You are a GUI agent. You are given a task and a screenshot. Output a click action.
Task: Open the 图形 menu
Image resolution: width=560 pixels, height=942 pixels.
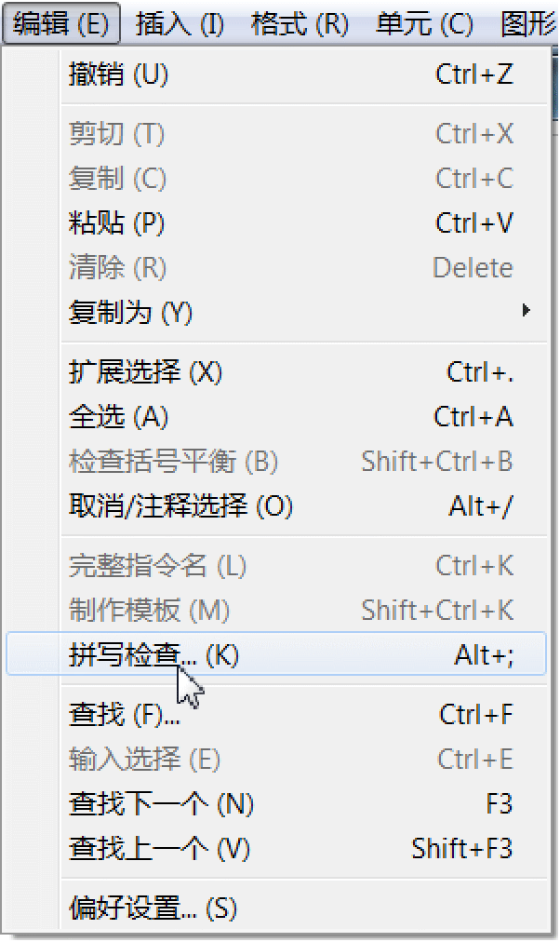tap(528, 24)
